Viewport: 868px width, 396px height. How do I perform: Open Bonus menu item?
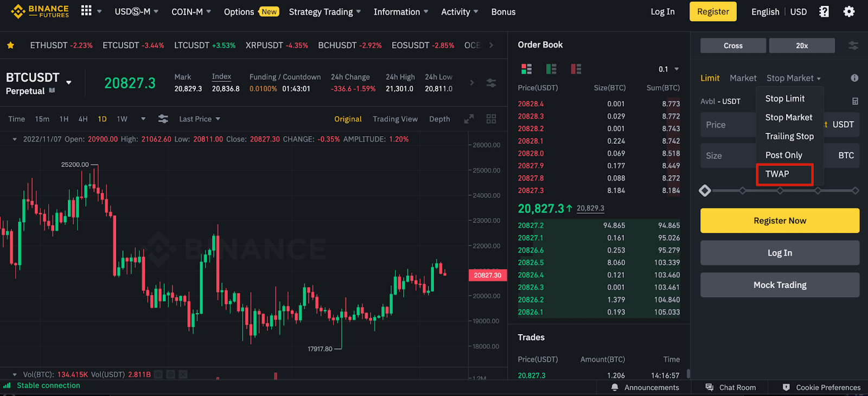(x=503, y=11)
